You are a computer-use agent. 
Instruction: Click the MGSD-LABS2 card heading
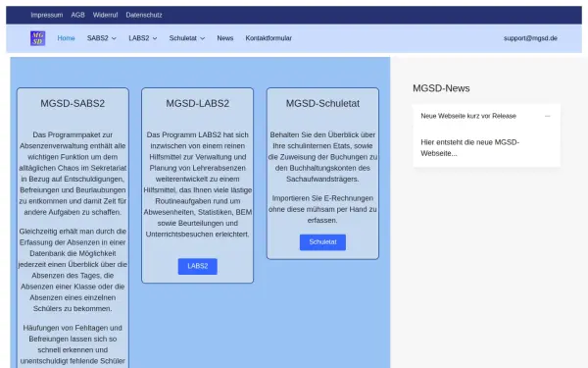coord(198,103)
